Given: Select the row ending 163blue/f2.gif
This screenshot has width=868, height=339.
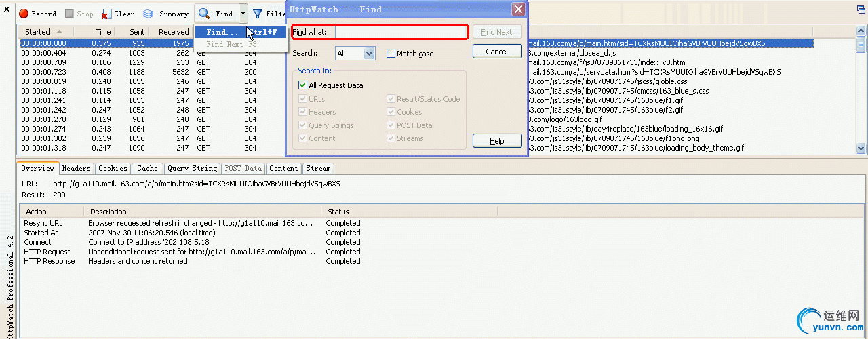Looking at the screenshot, I should 437,110.
